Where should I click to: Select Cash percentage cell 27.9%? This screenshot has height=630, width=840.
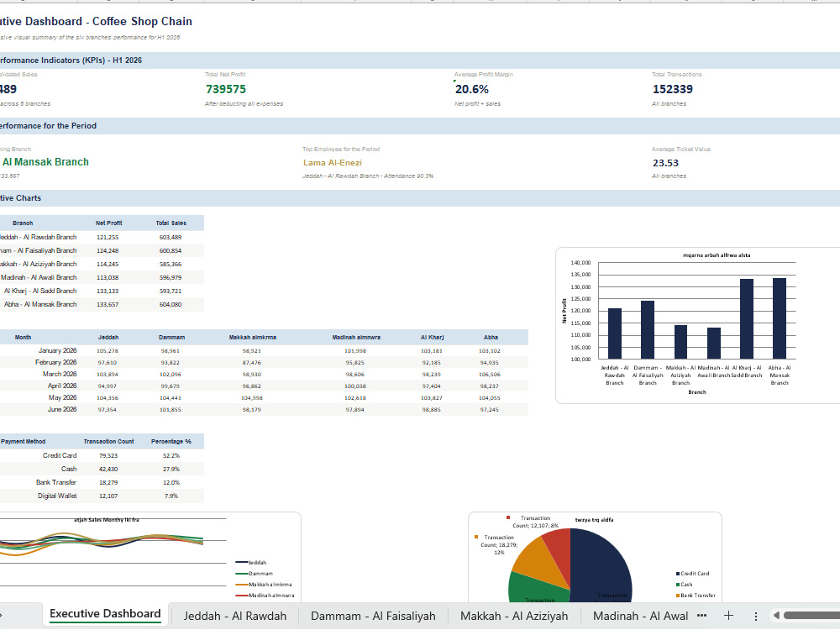coord(171,470)
